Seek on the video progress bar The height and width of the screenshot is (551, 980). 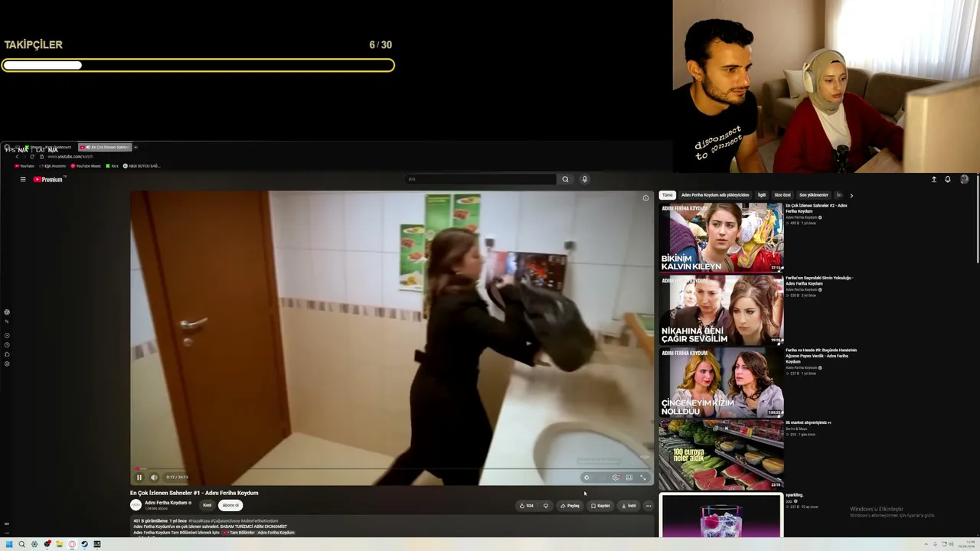pos(392,468)
